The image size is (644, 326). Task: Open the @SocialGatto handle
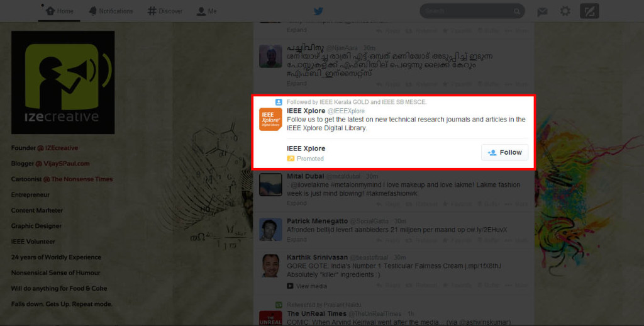point(369,221)
